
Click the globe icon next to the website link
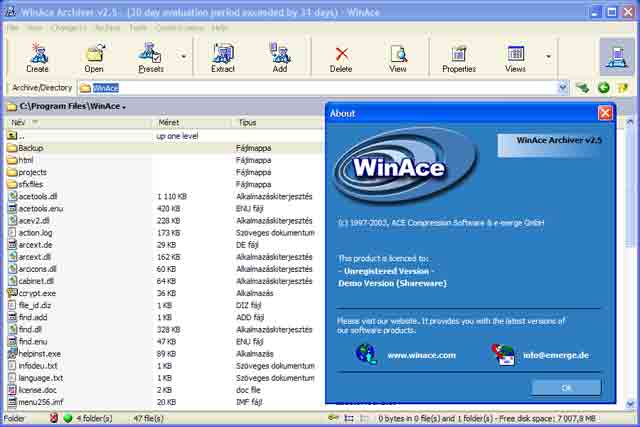click(x=366, y=354)
